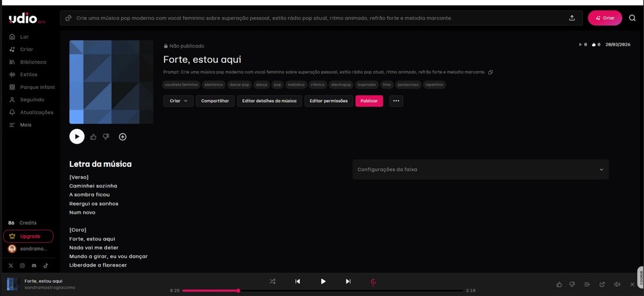Viewport: 644px width, 296px height.
Task: Open Udio's Instagram link
Action: 23,266
